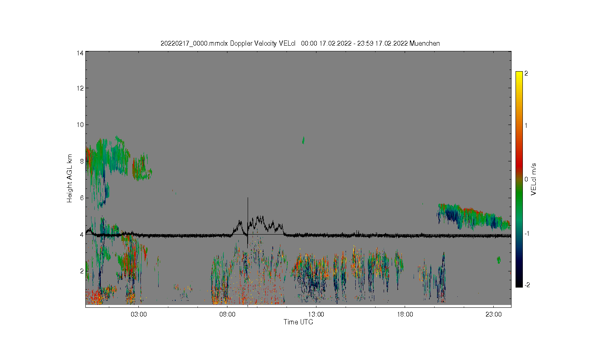The image size is (607, 364).
Task: Click the '6' height tick label
Action: pyautogui.click(x=82, y=198)
